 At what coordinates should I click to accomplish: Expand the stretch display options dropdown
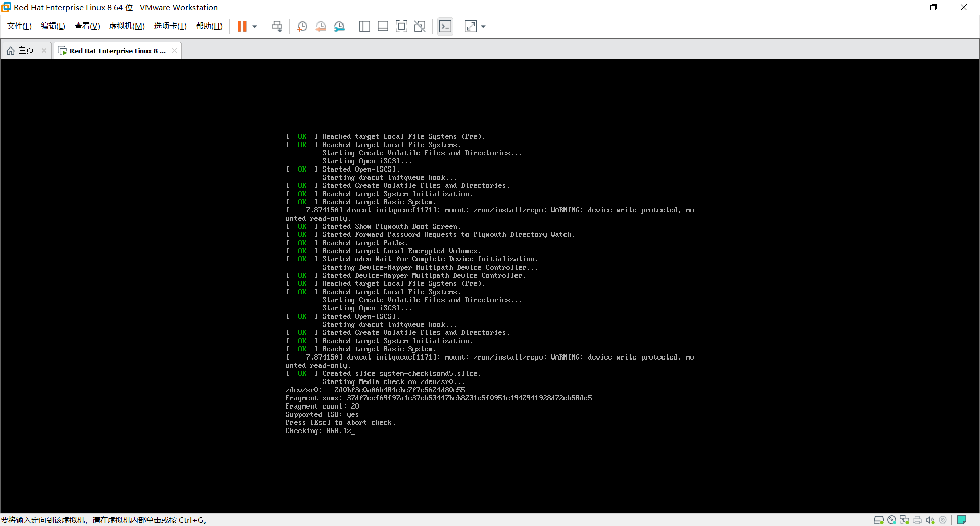[x=483, y=27]
